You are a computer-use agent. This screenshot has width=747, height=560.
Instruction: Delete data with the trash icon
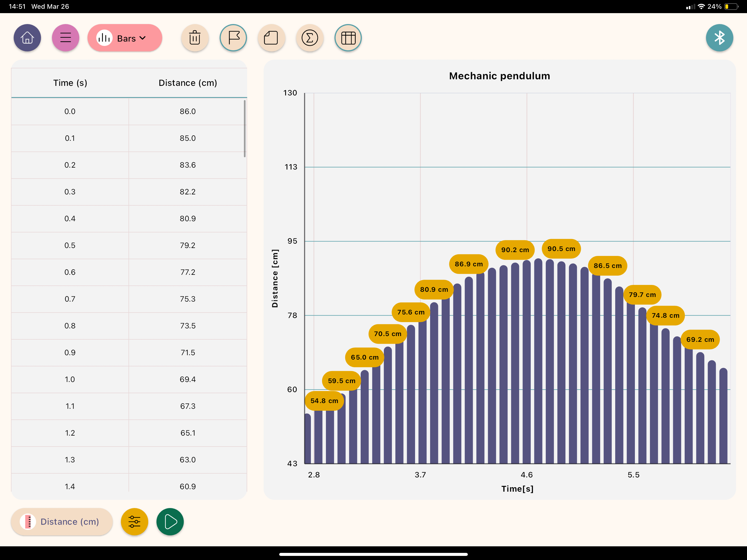(x=195, y=38)
